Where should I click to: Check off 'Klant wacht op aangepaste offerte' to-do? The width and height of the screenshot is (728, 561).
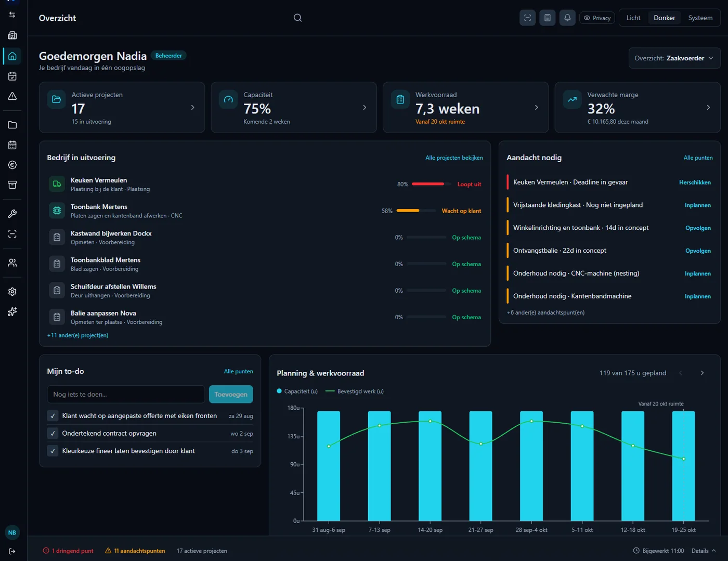(53, 416)
